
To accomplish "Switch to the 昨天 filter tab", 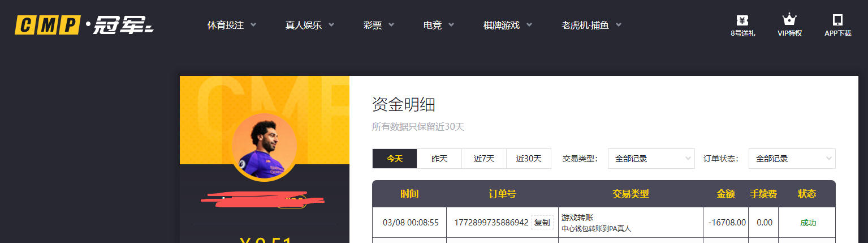I will point(439,159).
